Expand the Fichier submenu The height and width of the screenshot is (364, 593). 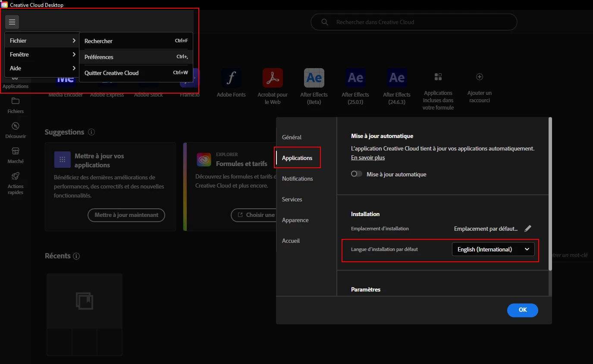(x=42, y=41)
